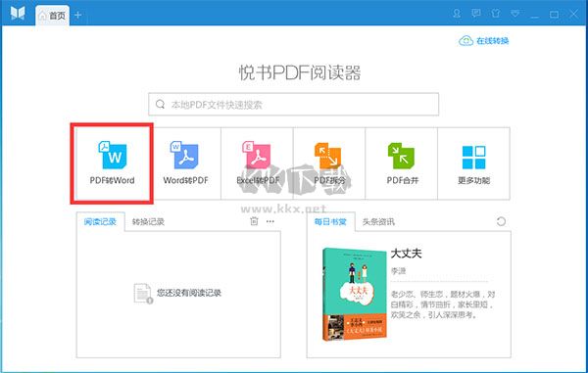Click the refresh icon in book panel
The width and height of the screenshot is (588, 373).
[x=501, y=221]
